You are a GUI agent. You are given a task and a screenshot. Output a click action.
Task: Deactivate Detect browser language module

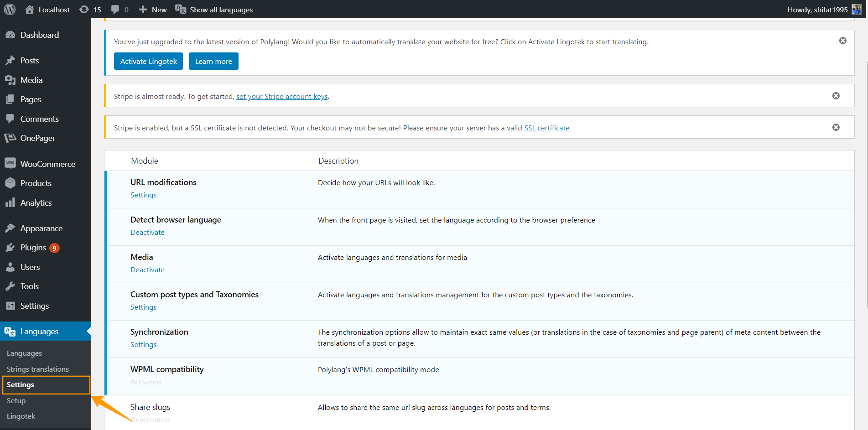147,233
